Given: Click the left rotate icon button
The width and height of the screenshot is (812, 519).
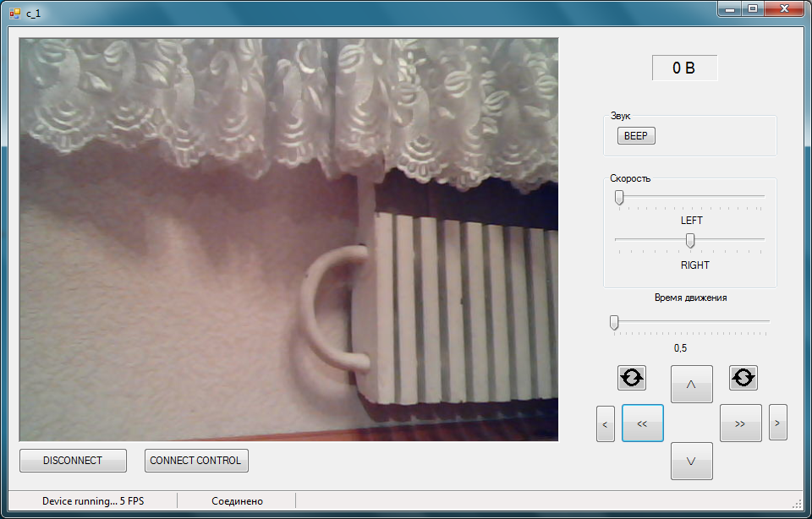Looking at the screenshot, I should click(631, 378).
